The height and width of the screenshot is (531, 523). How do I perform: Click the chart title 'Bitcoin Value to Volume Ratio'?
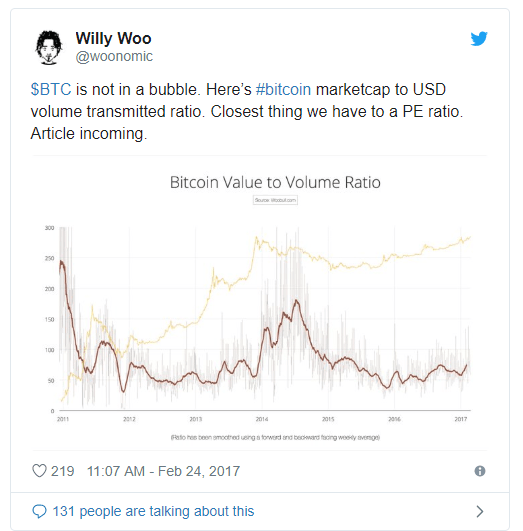point(275,182)
